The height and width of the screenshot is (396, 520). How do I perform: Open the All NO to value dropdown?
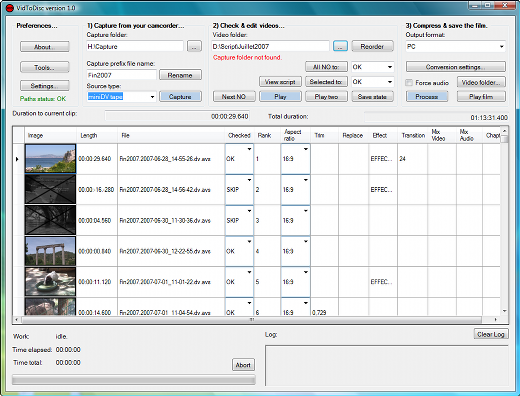pos(390,67)
